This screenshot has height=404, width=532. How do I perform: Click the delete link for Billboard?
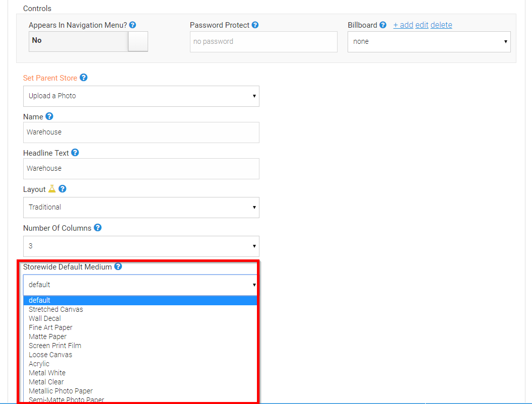point(441,25)
